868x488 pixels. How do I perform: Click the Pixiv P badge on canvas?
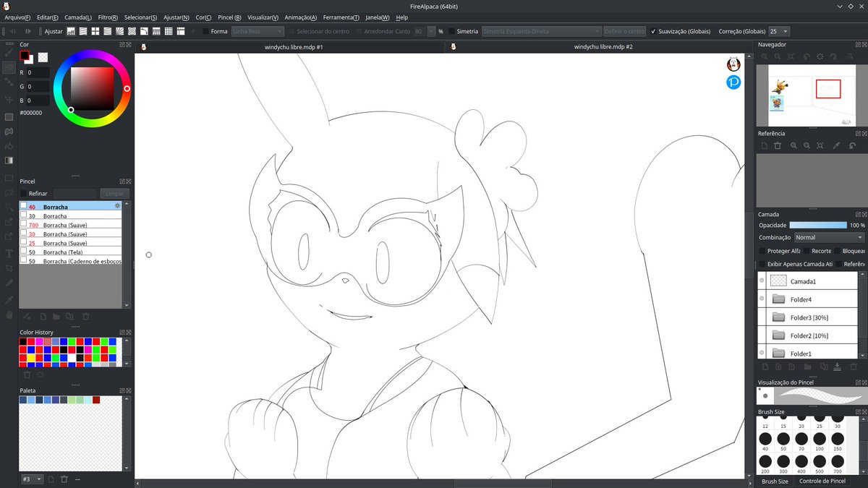click(733, 82)
